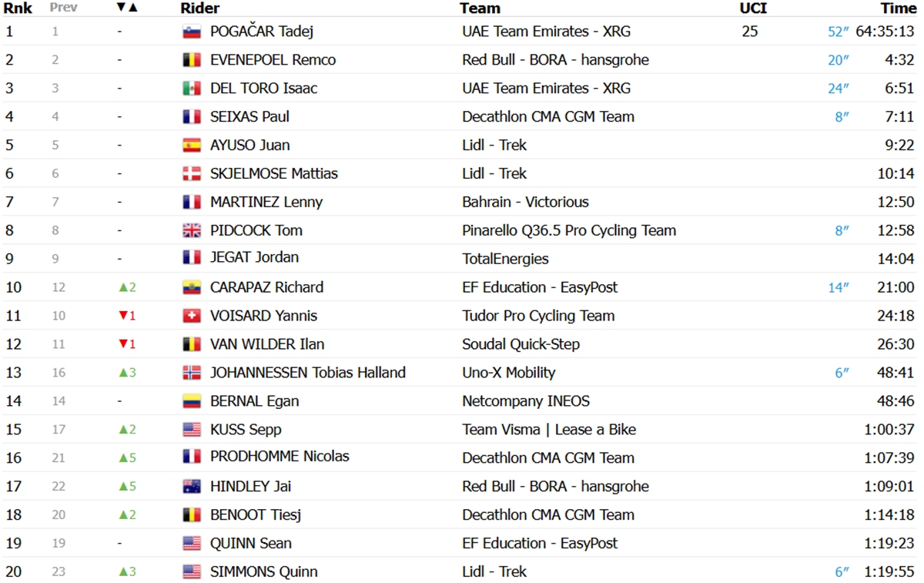Click the UCI column header
The width and height of the screenshot is (924, 583).
753,8
